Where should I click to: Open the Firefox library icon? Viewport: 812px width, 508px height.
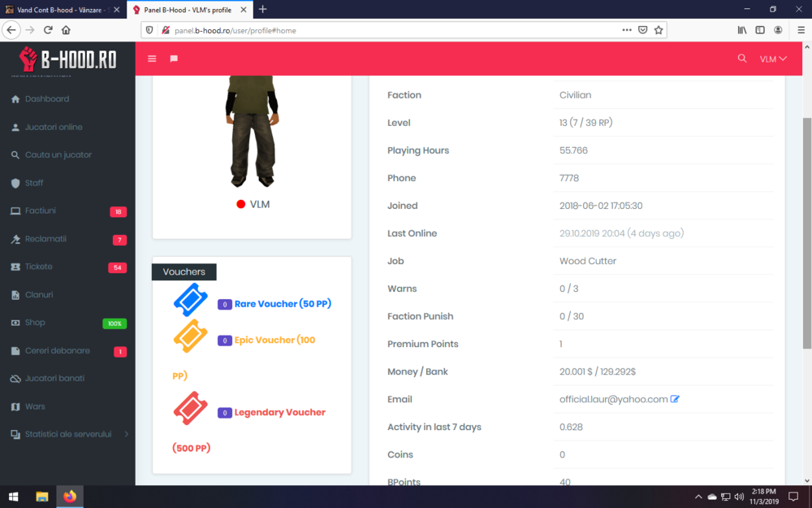point(742,30)
